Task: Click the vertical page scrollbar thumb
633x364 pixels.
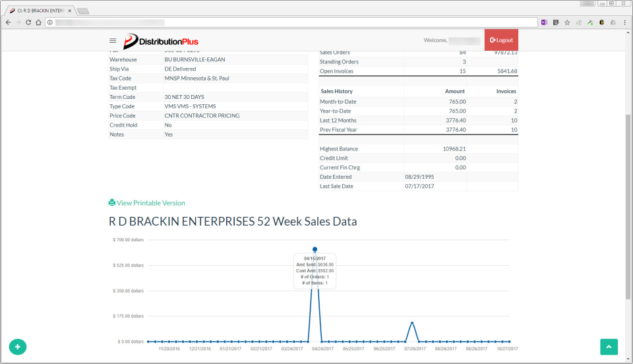Action: click(628, 206)
